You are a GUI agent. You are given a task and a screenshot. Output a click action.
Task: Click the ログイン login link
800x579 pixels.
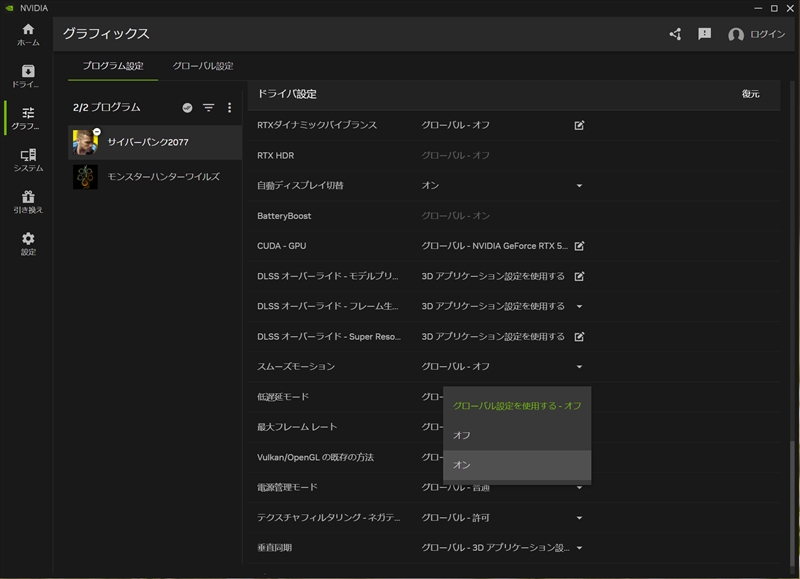coord(767,34)
